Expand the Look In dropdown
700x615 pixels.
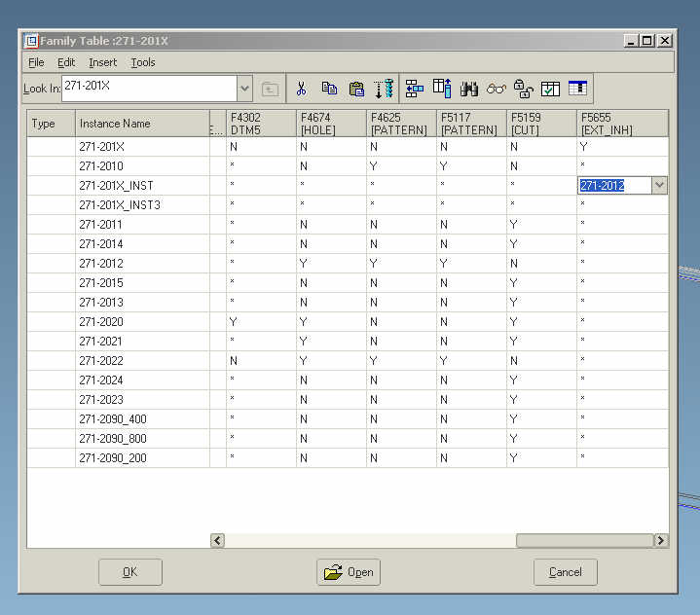click(244, 89)
